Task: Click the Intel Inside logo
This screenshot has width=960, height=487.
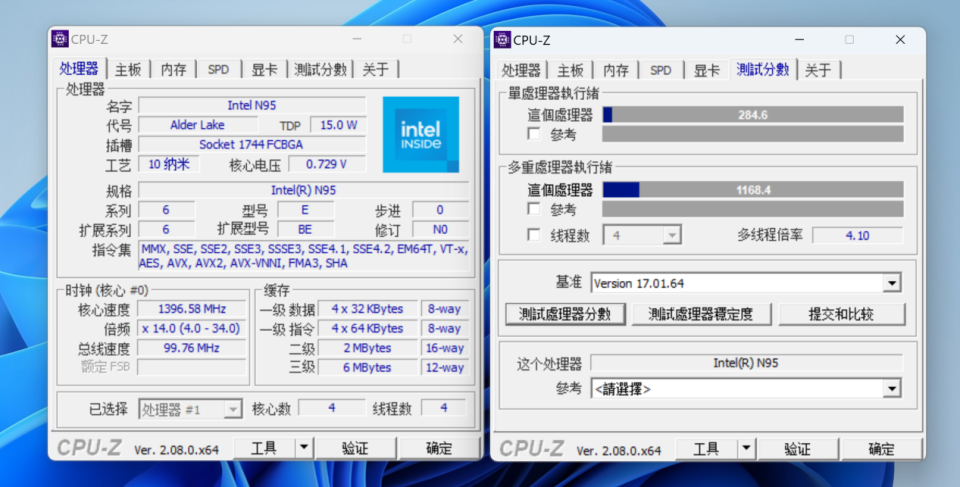Action: click(x=421, y=134)
